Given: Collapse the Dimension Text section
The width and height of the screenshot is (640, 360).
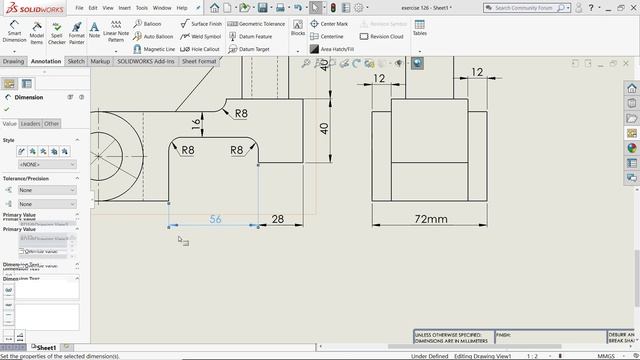Looking at the screenshot, I should tap(77, 278).
